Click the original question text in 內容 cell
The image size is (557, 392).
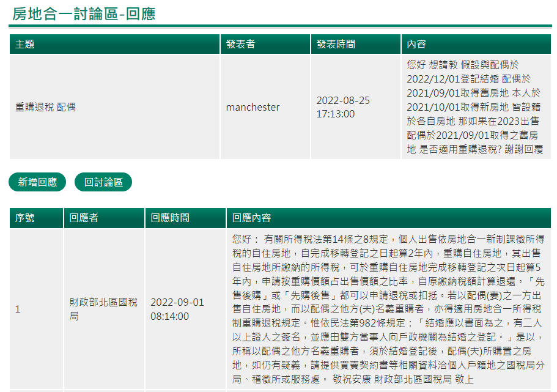[x=474, y=107]
